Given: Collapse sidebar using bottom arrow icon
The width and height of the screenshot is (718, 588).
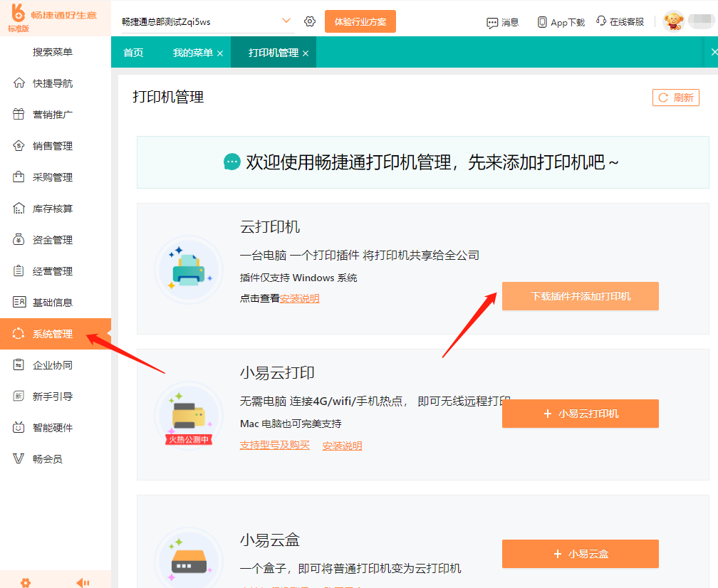Looking at the screenshot, I should click(83, 582).
